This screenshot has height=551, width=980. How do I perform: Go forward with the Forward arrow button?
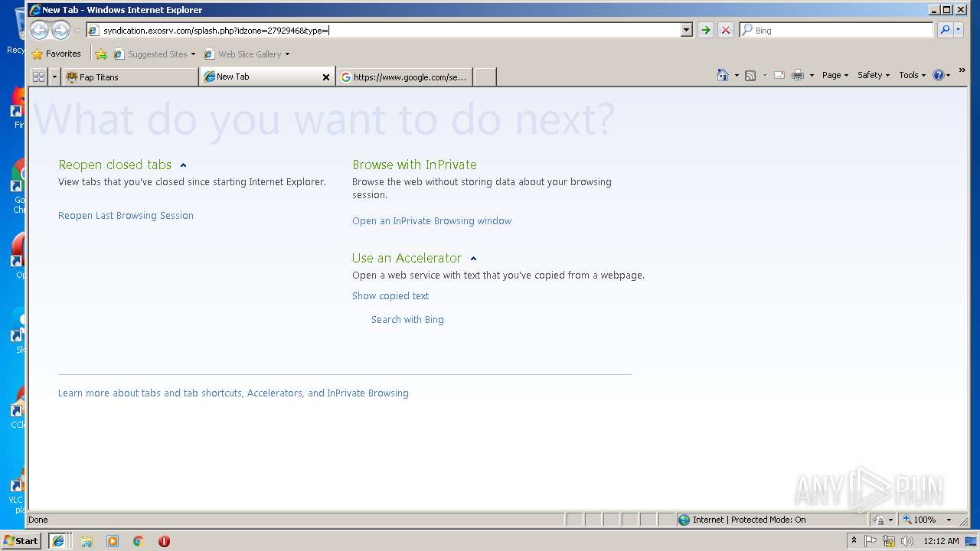pyautogui.click(x=60, y=30)
